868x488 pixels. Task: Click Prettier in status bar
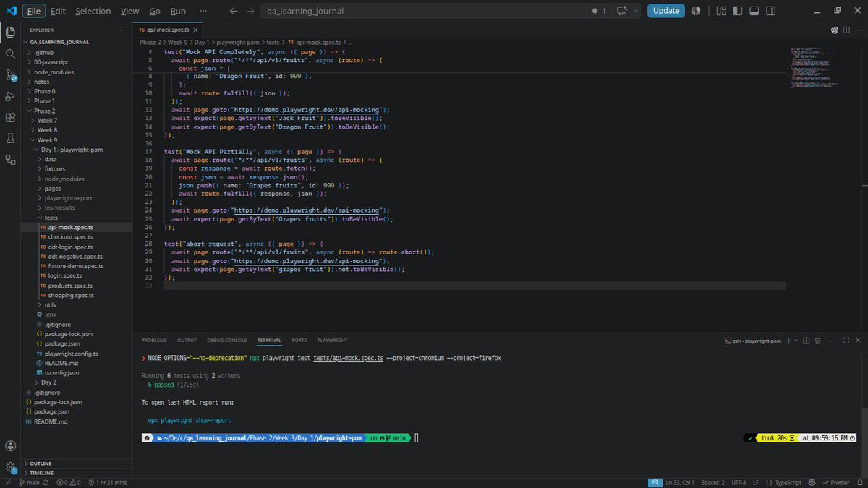(x=835, y=482)
